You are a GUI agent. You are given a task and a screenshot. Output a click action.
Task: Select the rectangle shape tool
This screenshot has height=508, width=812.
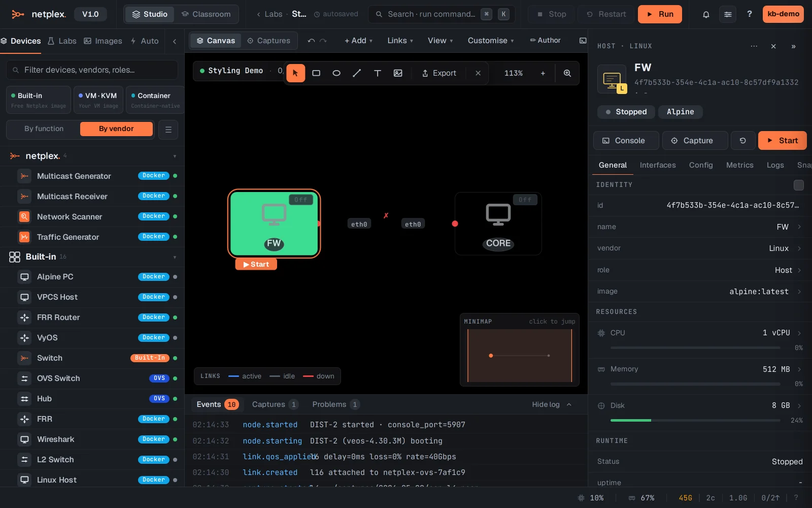coord(316,73)
